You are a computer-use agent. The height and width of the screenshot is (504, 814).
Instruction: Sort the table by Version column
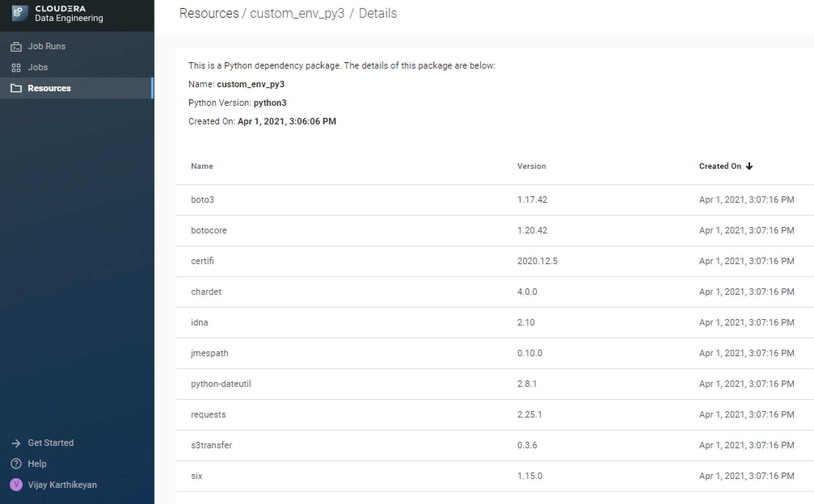click(x=531, y=166)
